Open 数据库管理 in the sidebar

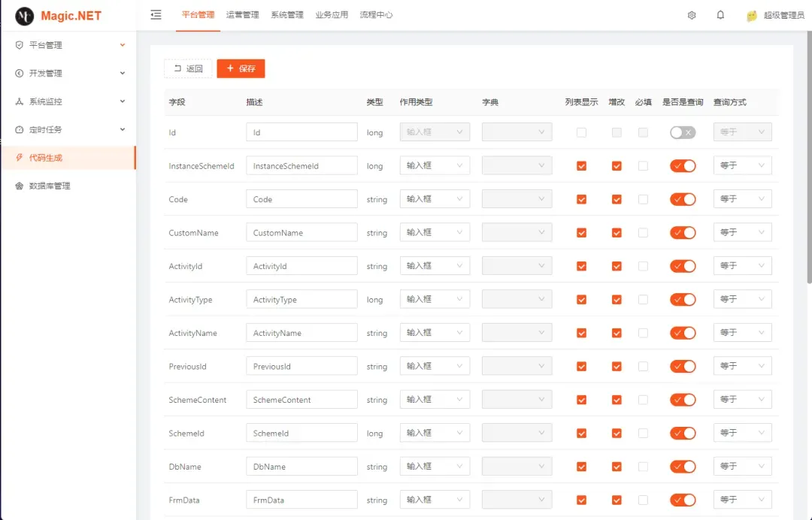[68, 186]
